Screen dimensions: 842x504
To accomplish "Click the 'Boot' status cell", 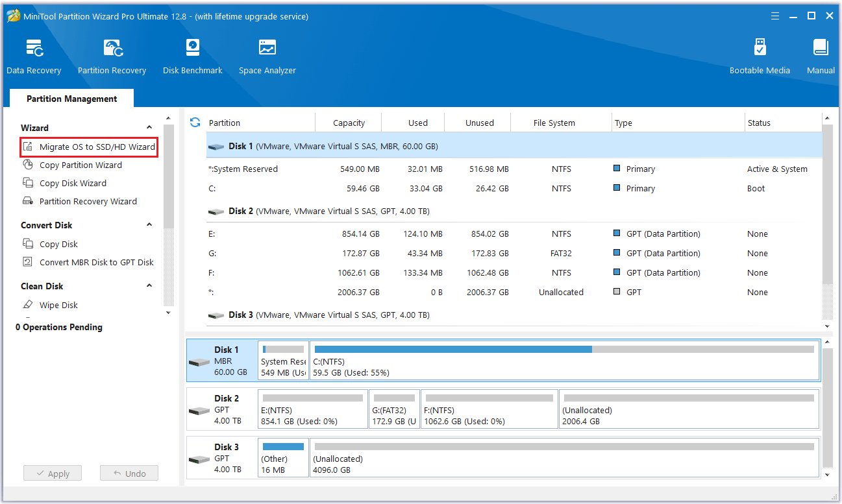I will pyautogui.click(x=756, y=189).
